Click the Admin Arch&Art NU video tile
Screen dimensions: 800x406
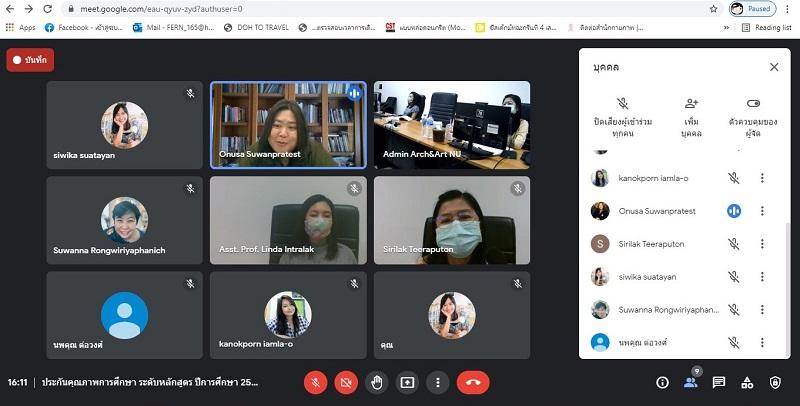tap(452, 125)
